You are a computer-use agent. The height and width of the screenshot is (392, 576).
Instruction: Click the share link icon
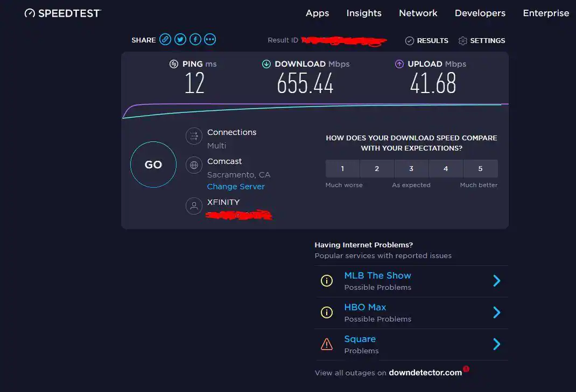[165, 39]
